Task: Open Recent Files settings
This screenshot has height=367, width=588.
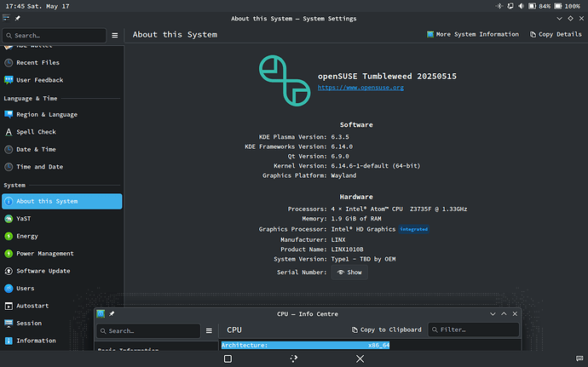Action: pos(62,63)
